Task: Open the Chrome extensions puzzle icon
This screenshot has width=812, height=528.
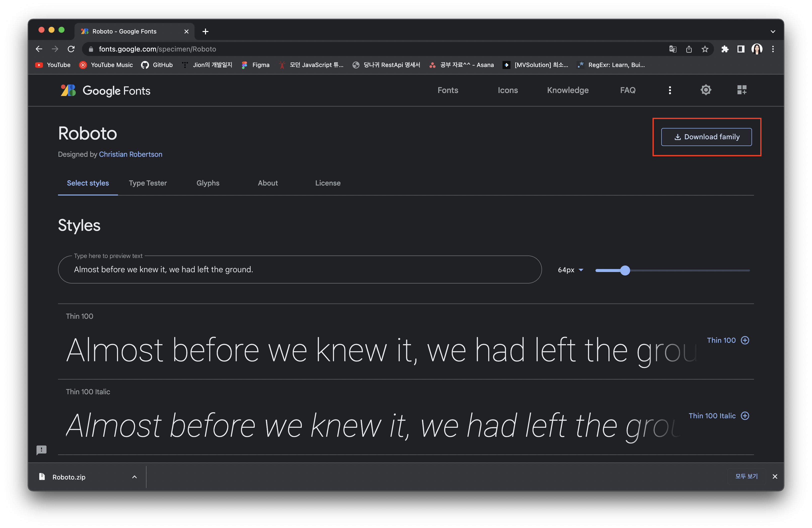Action: 725,49
